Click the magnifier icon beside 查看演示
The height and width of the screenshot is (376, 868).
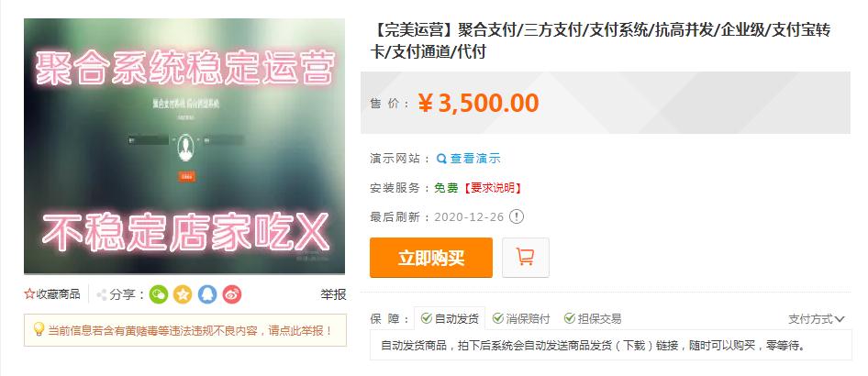(441, 159)
